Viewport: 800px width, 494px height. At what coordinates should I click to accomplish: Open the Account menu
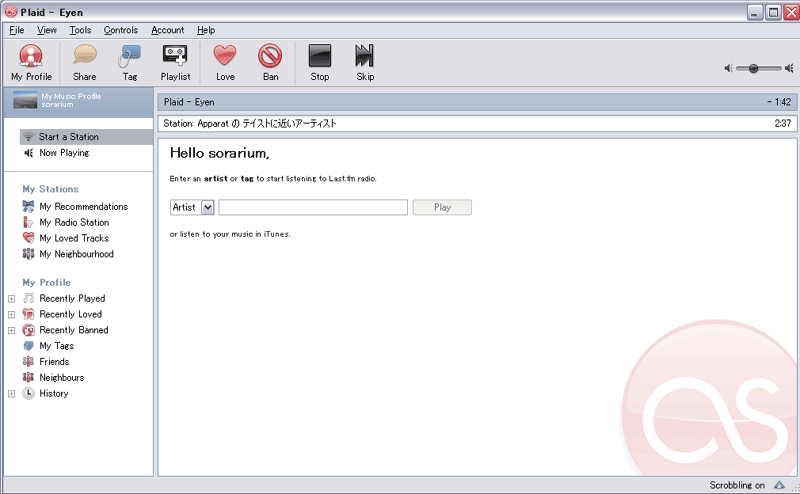167,30
